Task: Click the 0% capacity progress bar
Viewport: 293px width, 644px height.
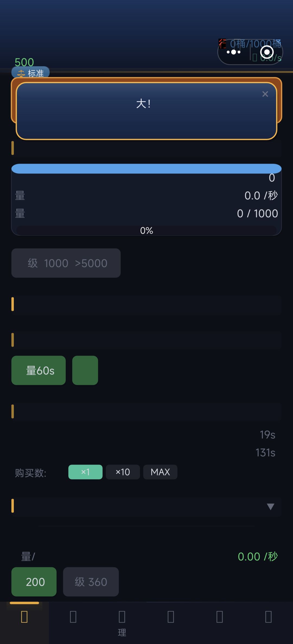Action: 146,230
